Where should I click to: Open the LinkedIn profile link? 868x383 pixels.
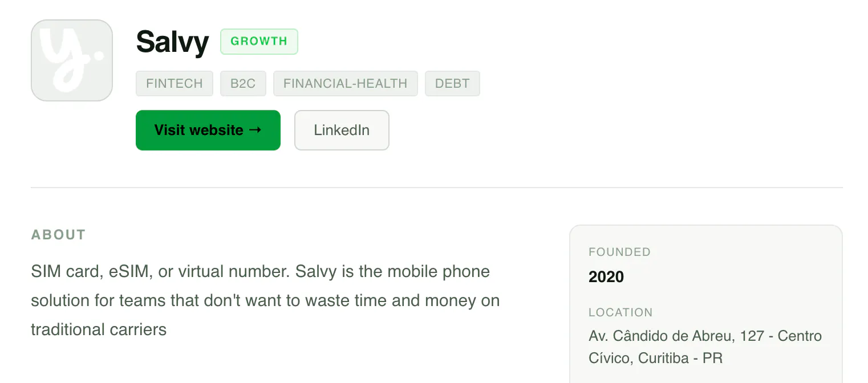coord(342,130)
